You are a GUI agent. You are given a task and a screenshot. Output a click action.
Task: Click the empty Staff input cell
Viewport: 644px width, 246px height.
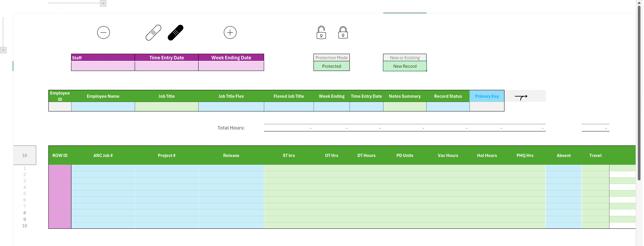click(103, 66)
